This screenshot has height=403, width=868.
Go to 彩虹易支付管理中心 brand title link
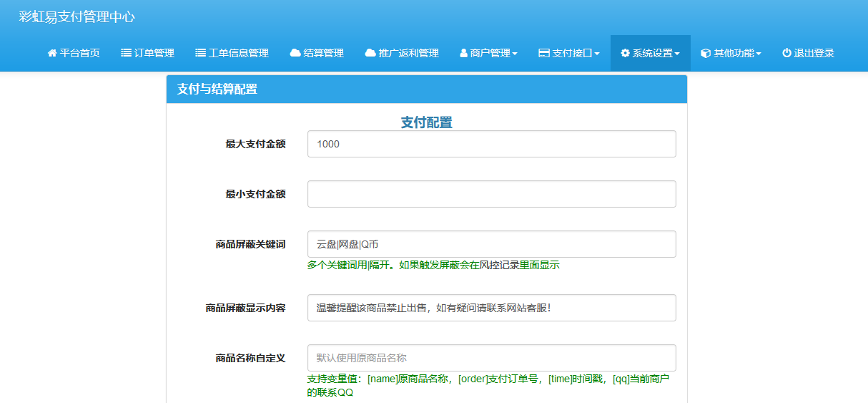pos(77,17)
